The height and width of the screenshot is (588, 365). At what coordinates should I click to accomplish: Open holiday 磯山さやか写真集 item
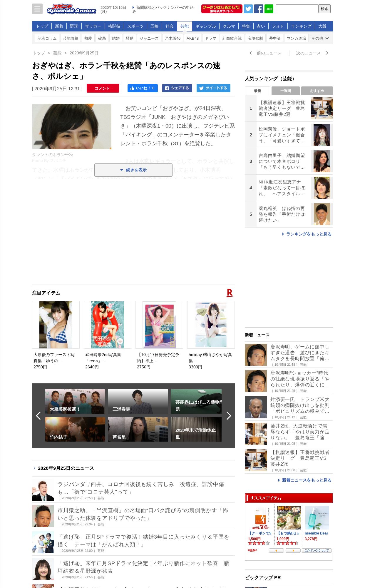(211, 335)
